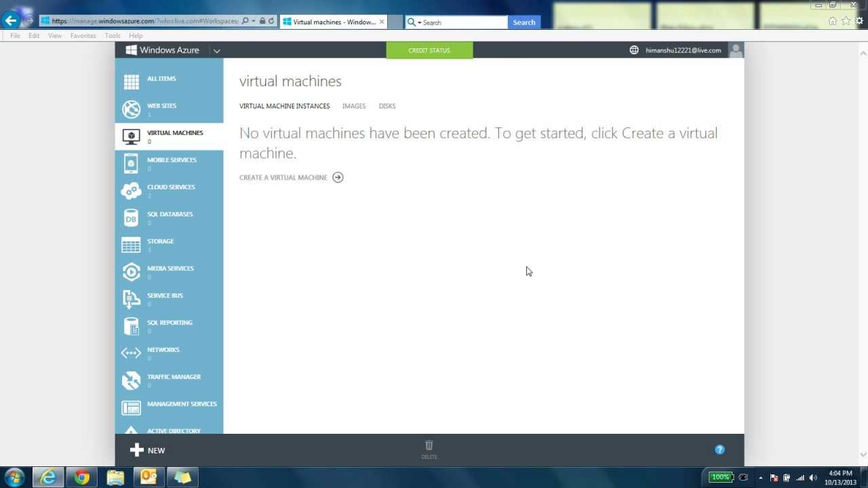
Task: Click the Search button
Action: (x=524, y=22)
